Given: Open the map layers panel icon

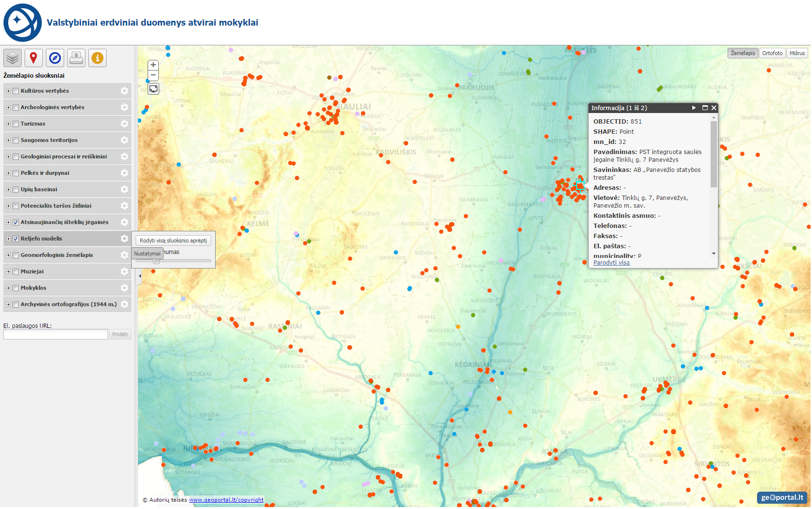Looking at the screenshot, I should 13,58.
